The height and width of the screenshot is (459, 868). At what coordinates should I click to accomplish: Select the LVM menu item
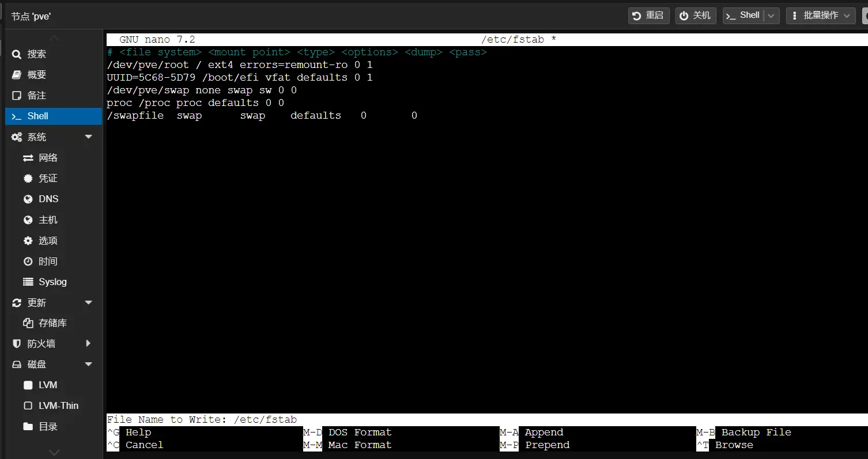pos(48,385)
